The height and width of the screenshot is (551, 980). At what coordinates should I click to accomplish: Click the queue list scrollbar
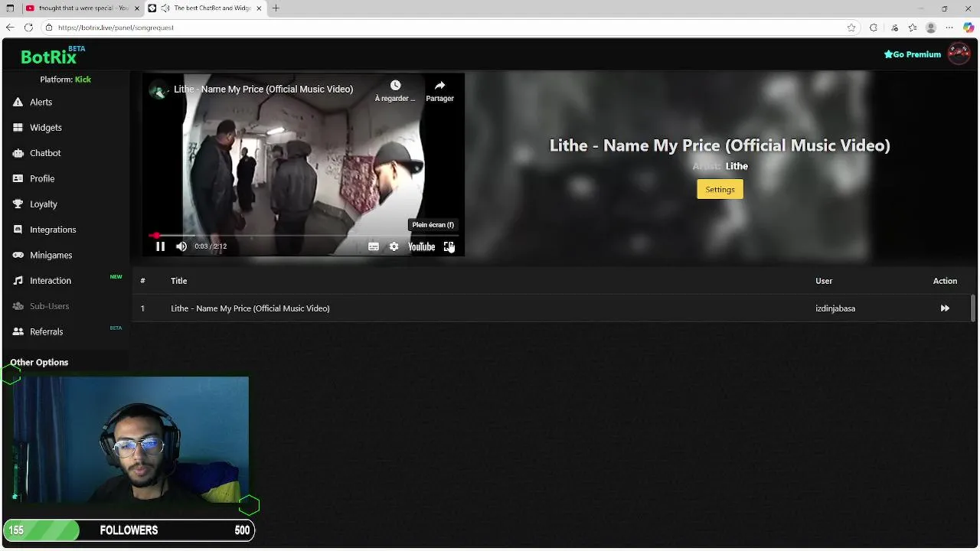click(x=973, y=308)
